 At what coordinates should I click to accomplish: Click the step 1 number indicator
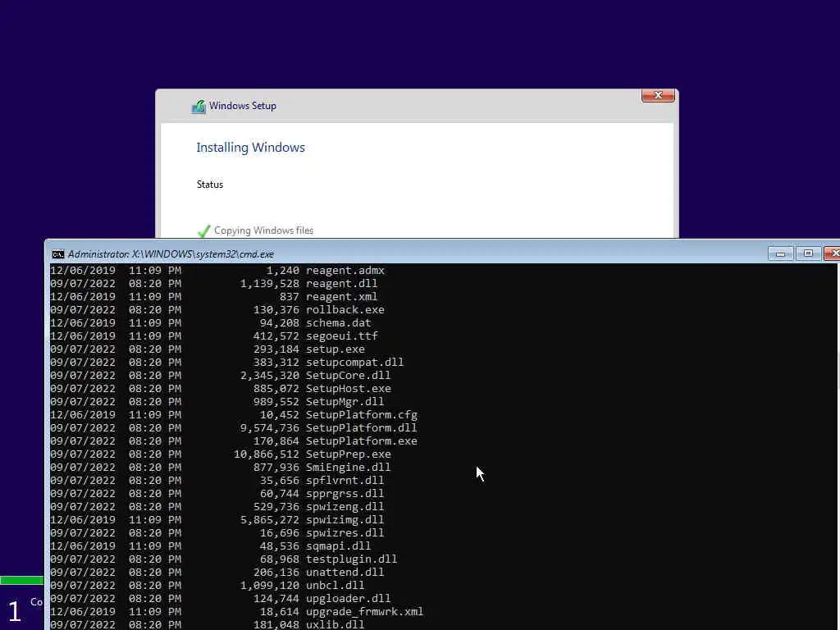pyautogui.click(x=15, y=611)
